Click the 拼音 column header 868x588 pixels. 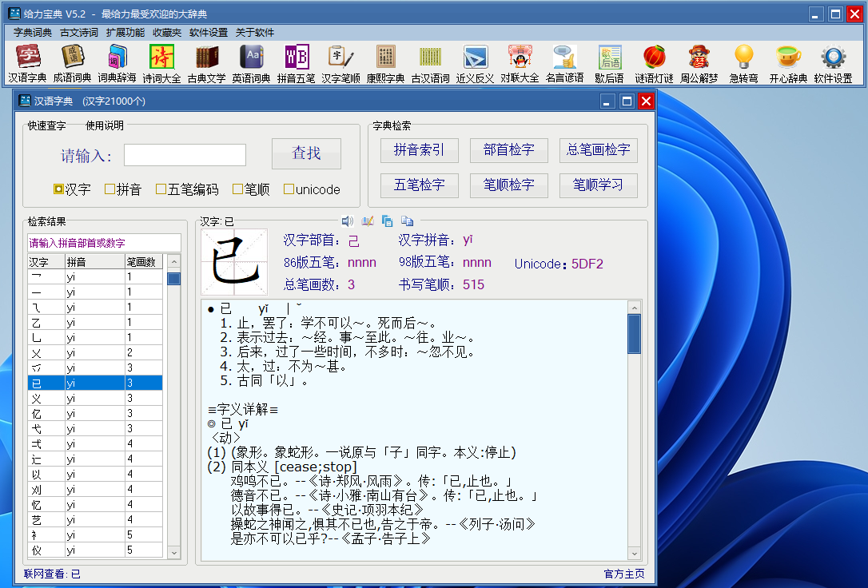[x=95, y=261]
